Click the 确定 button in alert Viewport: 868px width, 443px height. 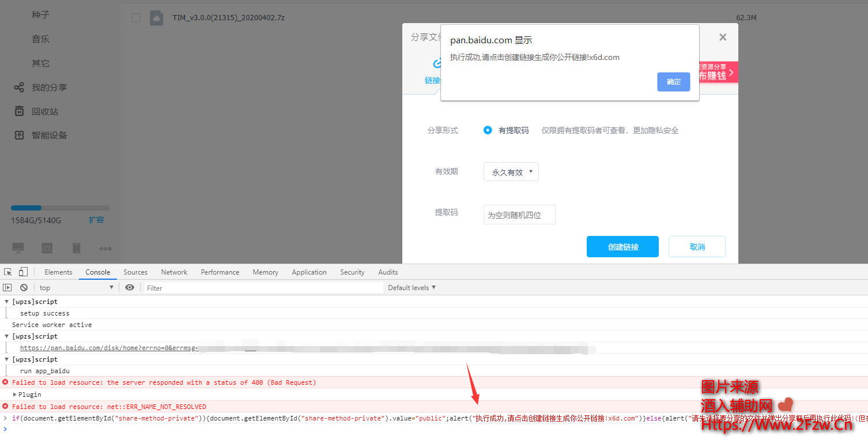tap(673, 82)
